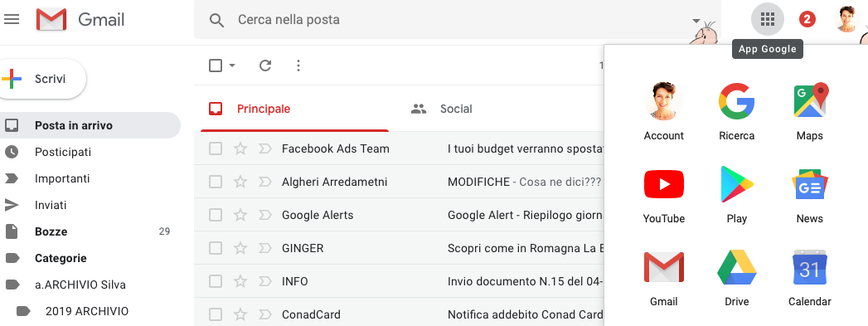Mark Google Alerts email as important
The height and width of the screenshot is (326, 868).
point(265,215)
